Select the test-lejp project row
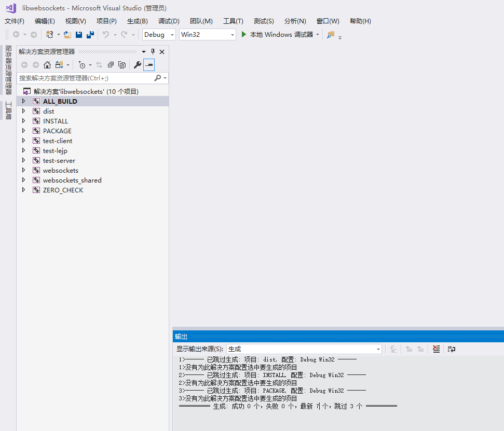 pyautogui.click(x=92, y=150)
